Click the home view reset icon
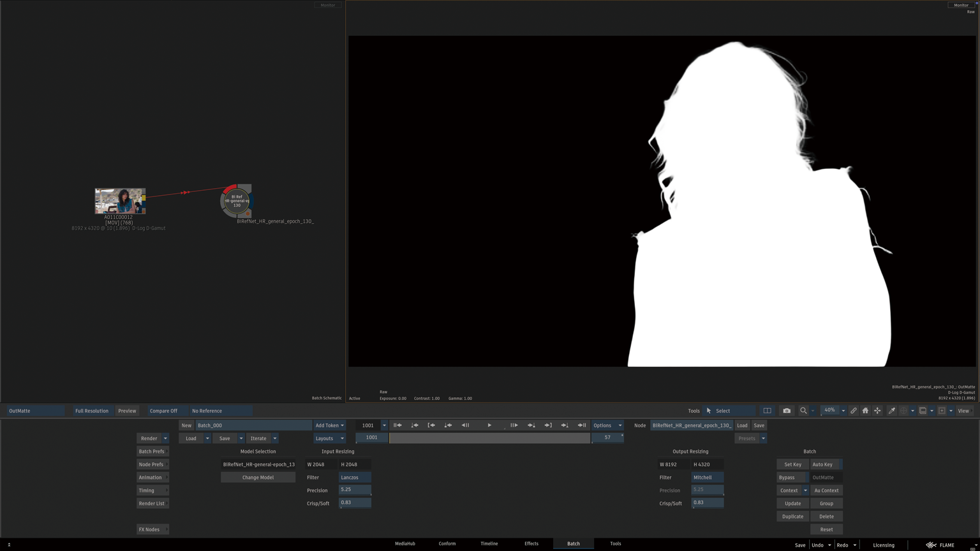Viewport: 980px width, 551px height. tap(865, 411)
